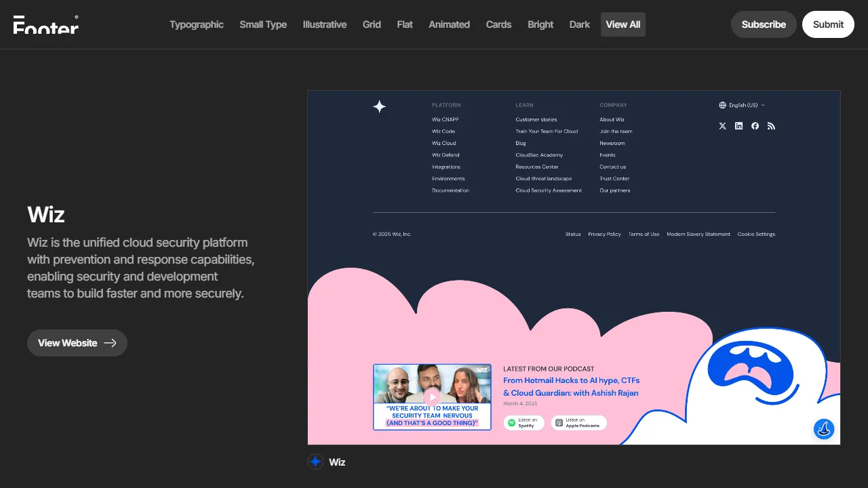Image resolution: width=868 pixels, height=488 pixels.
Task: Click the round Wiz avatar below preview
Action: click(x=315, y=462)
